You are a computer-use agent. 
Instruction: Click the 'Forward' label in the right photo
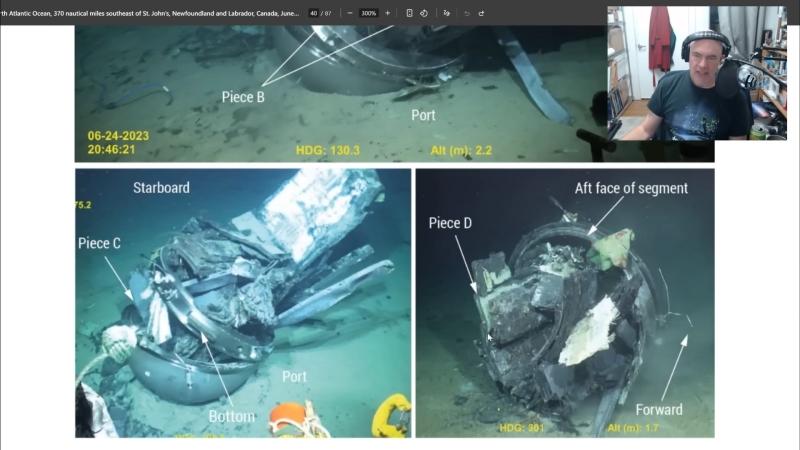[659, 410]
